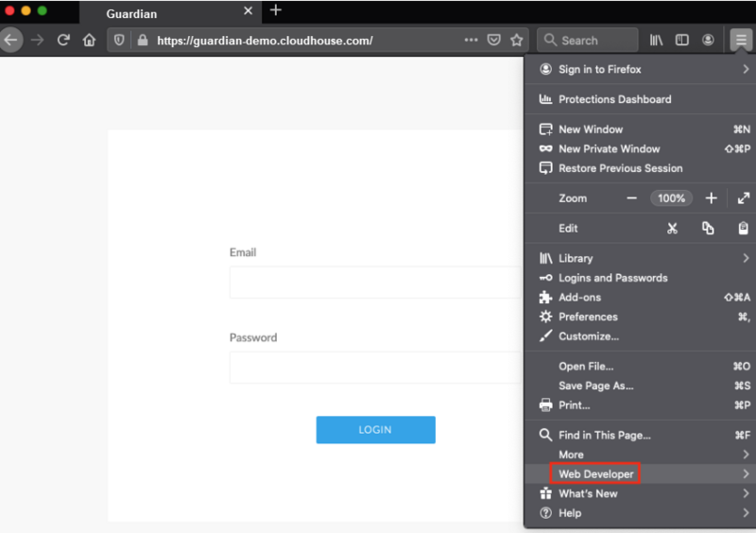Open Firefox account avatar icon

(x=708, y=40)
